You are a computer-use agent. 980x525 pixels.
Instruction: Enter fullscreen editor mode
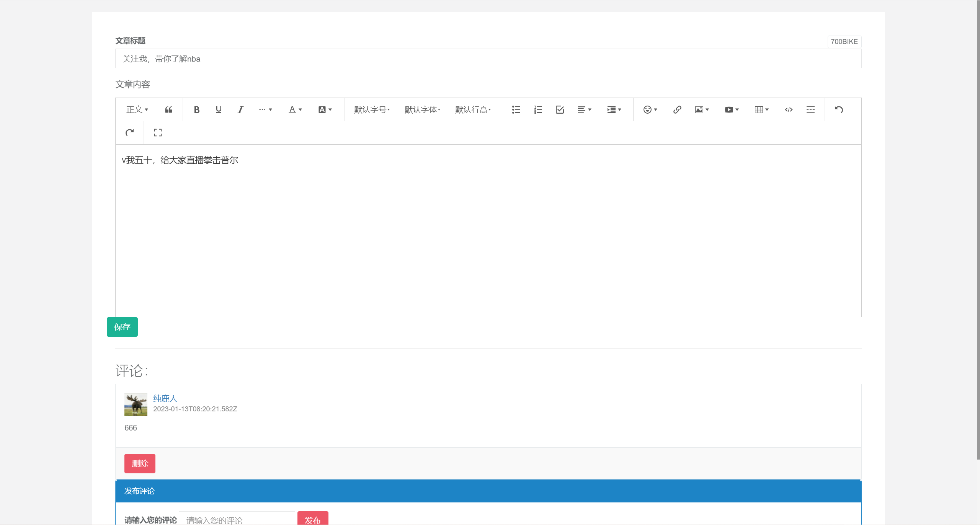(x=158, y=133)
